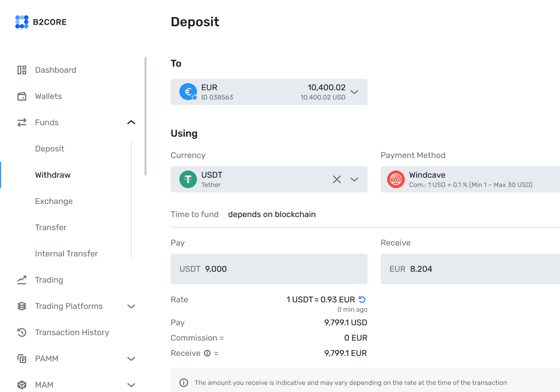Image resolution: width=560 pixels, height=392 pixels.
Task: Click the MAM shield icon
Action: (x=21, y=384)
